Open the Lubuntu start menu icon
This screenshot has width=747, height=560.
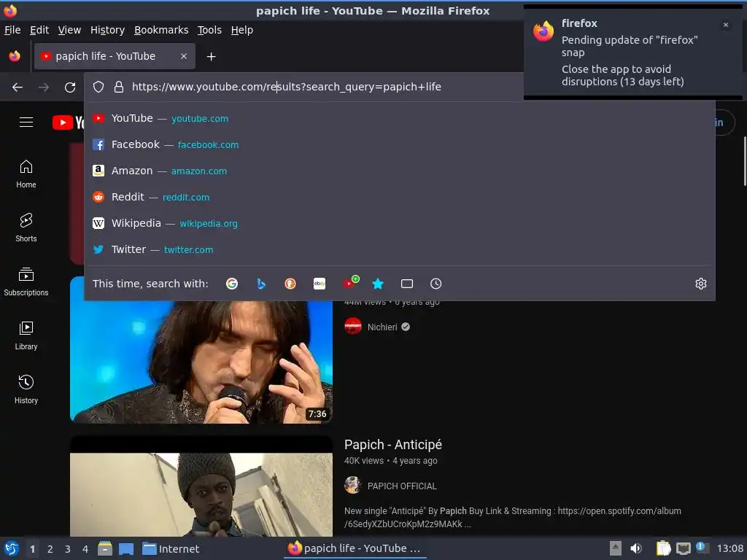pyautogui.click(x=12, y=548)
